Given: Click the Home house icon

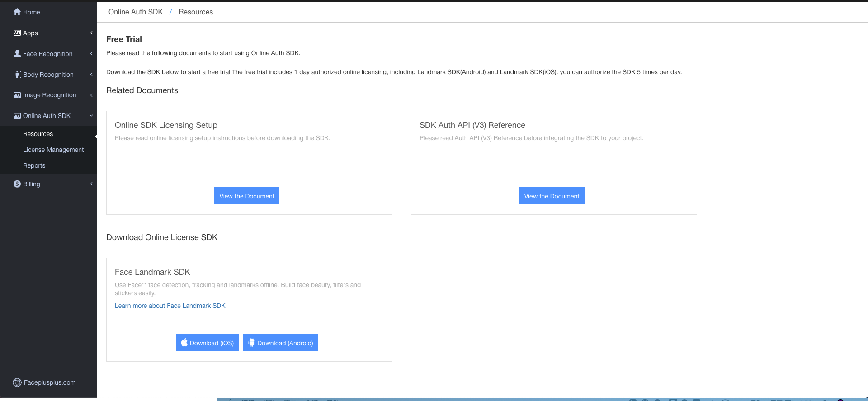Looking at the screenshot, I should pos(17,12).
